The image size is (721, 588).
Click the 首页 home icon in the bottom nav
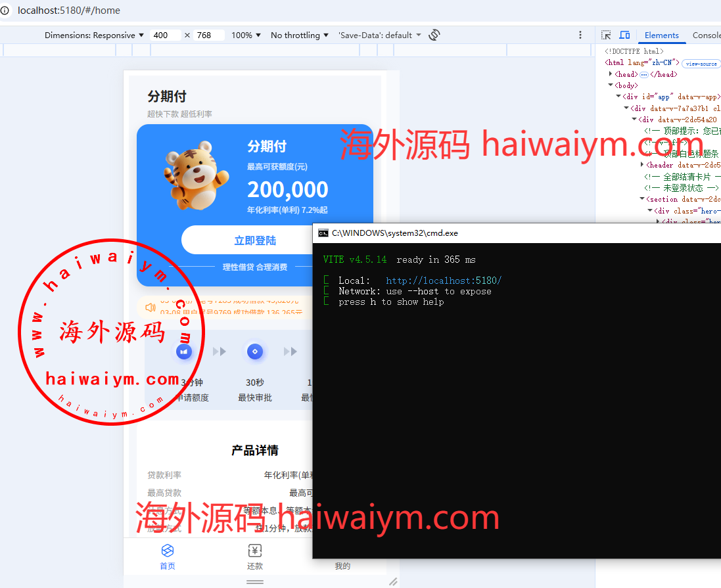point(168,551)
